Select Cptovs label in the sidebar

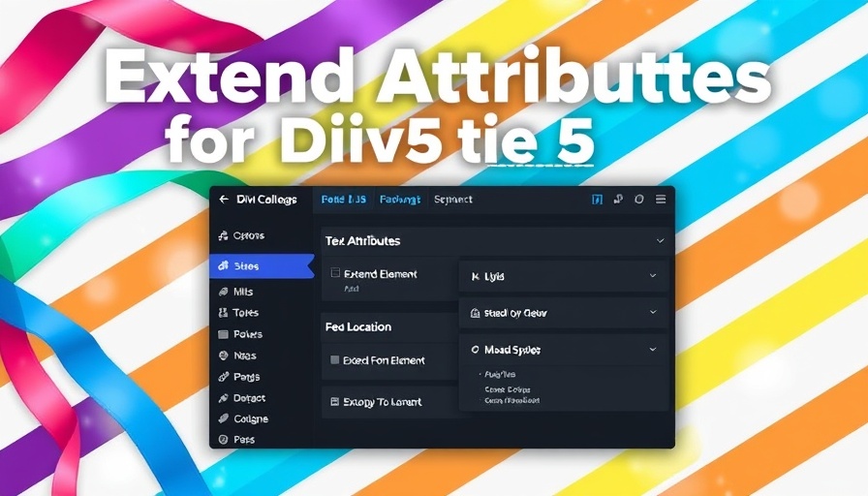(249, 235)
